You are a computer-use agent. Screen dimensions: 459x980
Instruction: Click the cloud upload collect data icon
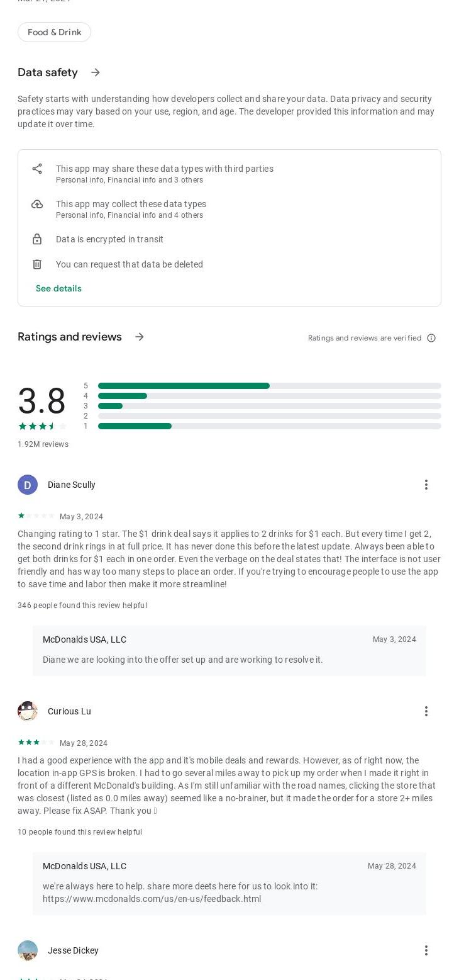[37, 204]
